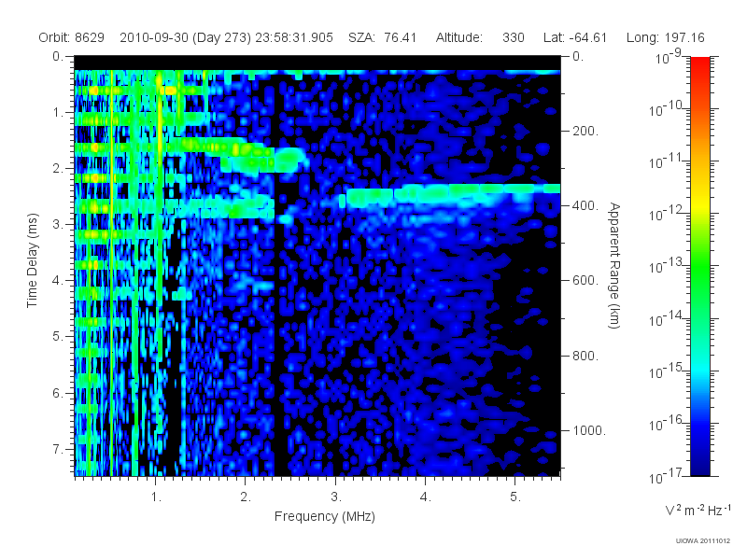Click the '10-12' color scale label

tap(668, 215)
